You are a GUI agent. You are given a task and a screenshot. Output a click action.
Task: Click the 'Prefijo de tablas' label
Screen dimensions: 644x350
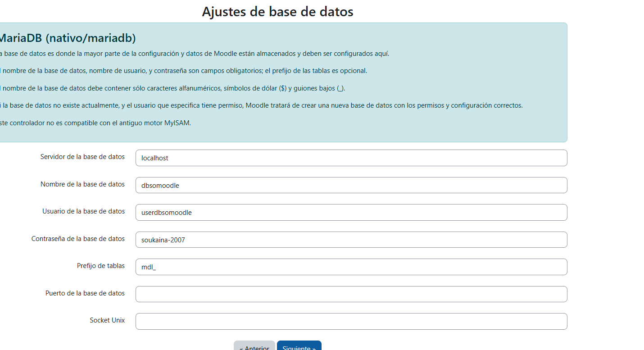[x=101, y=266]
